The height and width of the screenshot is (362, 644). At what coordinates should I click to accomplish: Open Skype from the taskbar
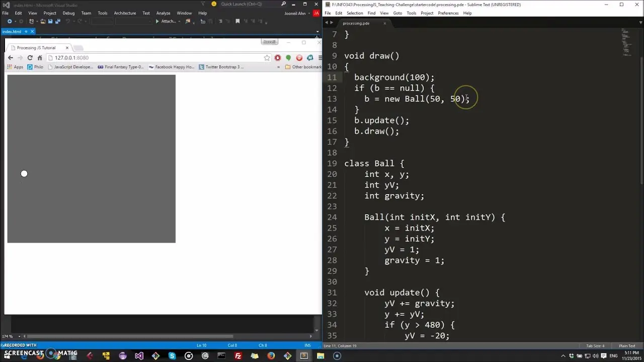(172, 356)
